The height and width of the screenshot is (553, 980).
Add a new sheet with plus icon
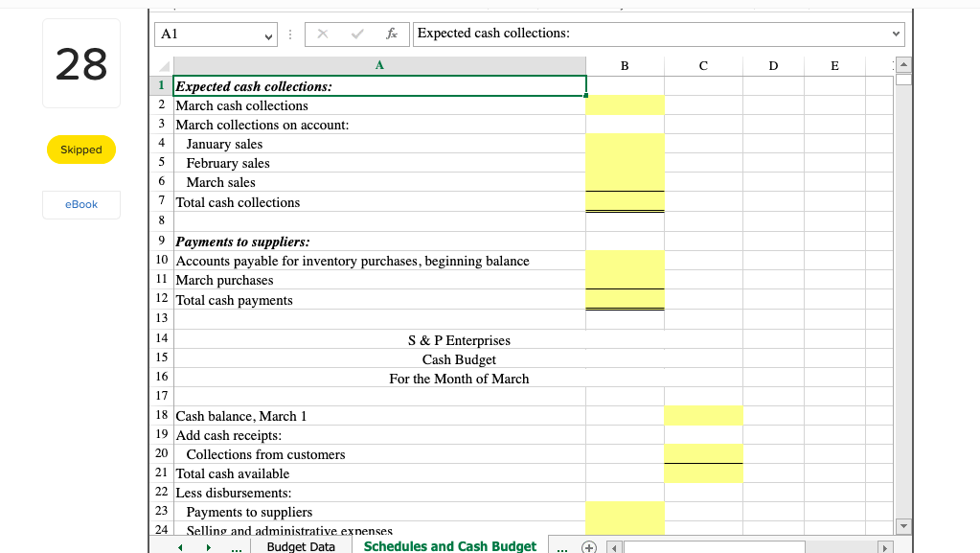[x=589, y=546]
